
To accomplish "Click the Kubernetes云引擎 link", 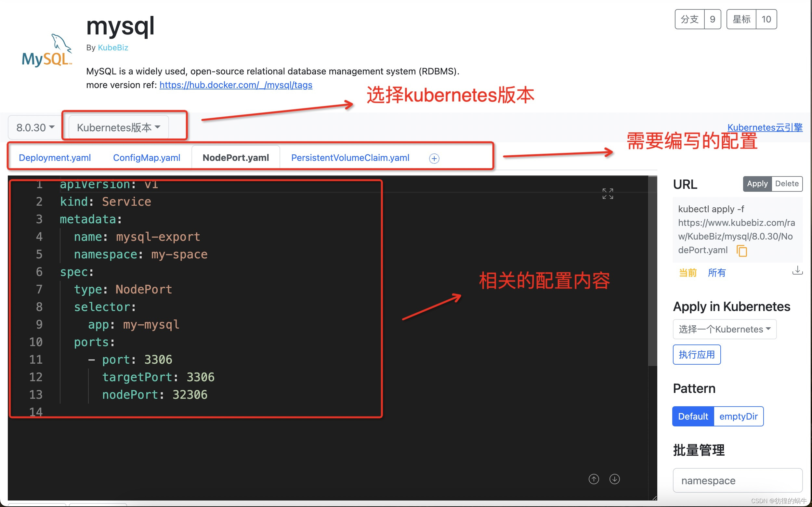I will click(x=766, y=127).
